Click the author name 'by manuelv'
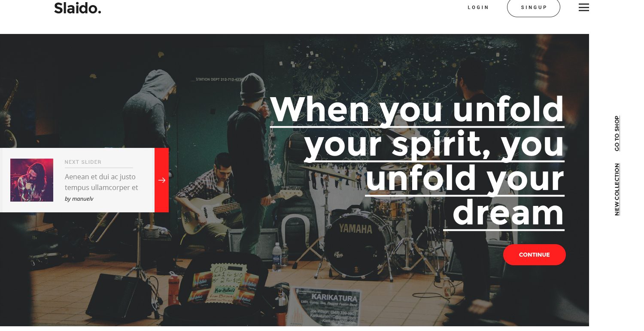This screenshot has height=331, width=644. click(x=79, y=199)
